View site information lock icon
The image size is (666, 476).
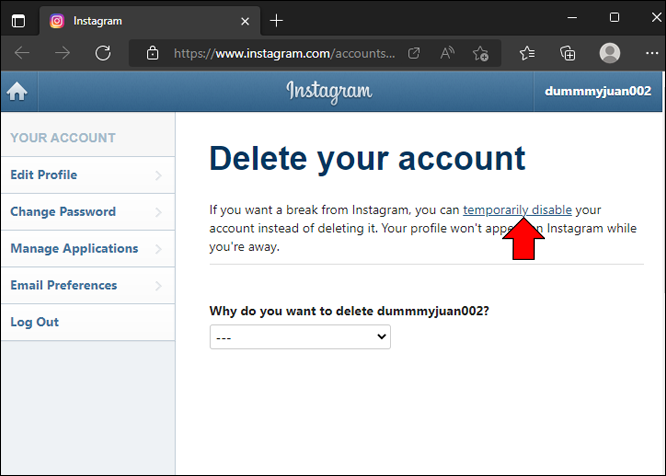coord(152,53)
